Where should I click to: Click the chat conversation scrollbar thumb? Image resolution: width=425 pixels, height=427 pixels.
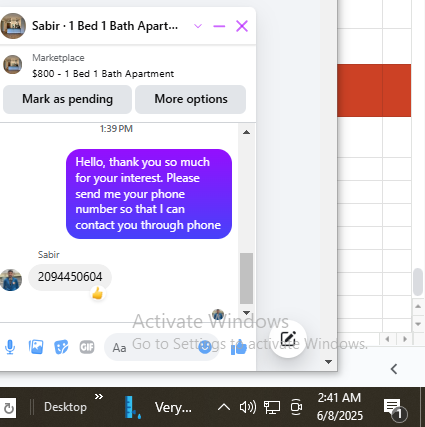(246, 278)
